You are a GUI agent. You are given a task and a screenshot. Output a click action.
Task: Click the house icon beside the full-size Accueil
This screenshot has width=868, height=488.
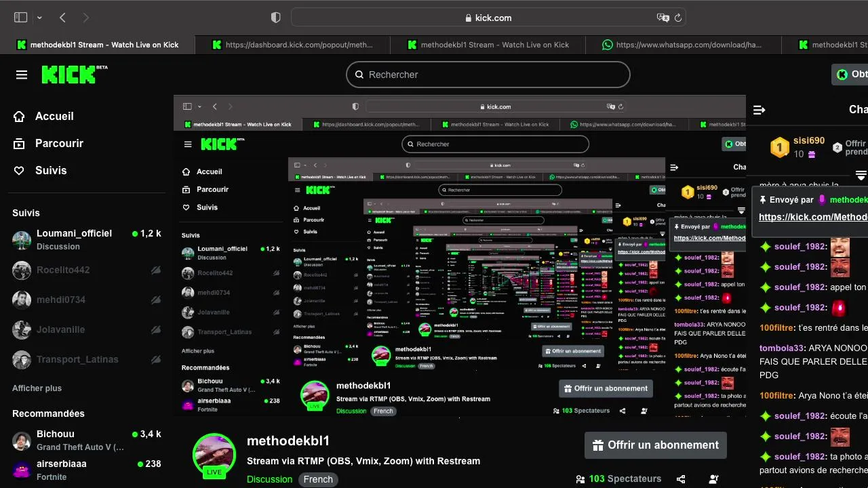[19, 116]
